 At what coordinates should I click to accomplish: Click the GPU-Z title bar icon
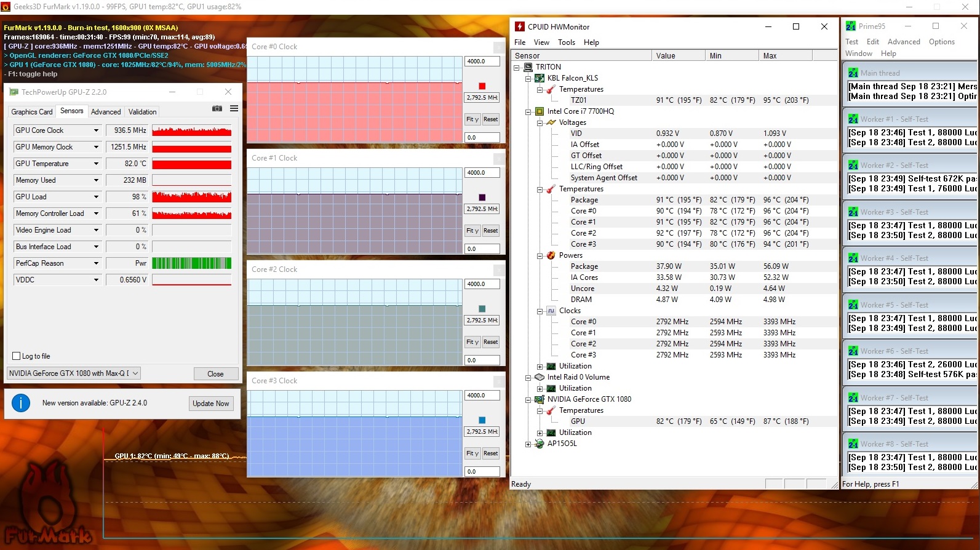tap(14, 92)
